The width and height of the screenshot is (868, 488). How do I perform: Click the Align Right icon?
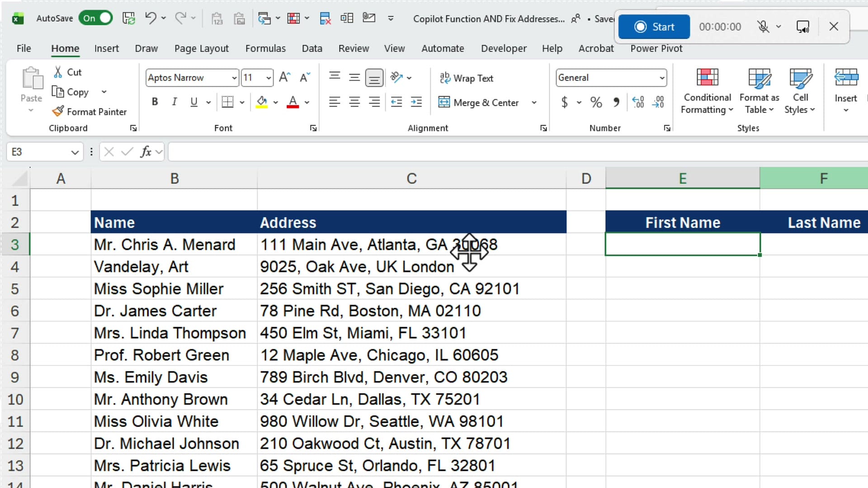tap(374, 102)
